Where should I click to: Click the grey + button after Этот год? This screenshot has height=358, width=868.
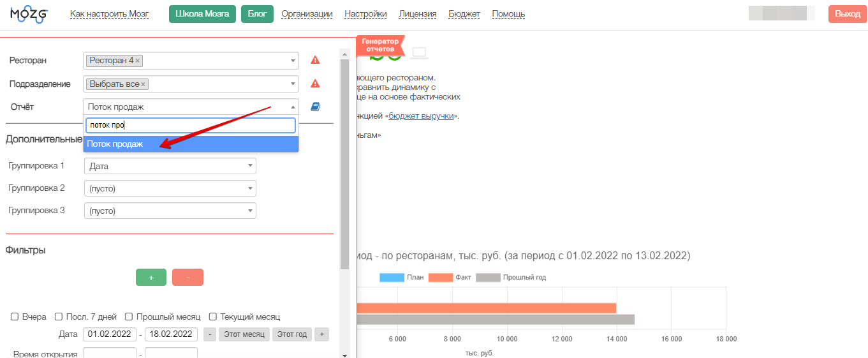tap(321, 334)
